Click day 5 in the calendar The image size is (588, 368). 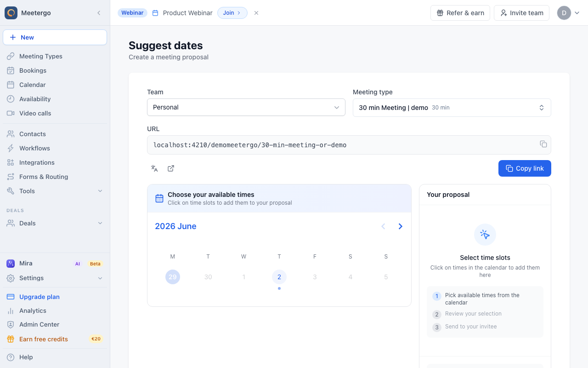tap(386, 277)
